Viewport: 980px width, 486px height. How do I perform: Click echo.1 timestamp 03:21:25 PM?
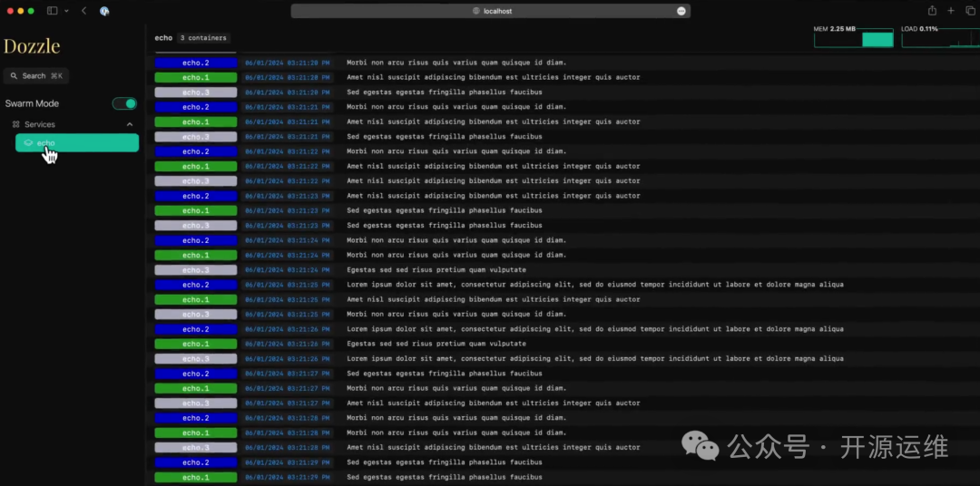(287, 299)
